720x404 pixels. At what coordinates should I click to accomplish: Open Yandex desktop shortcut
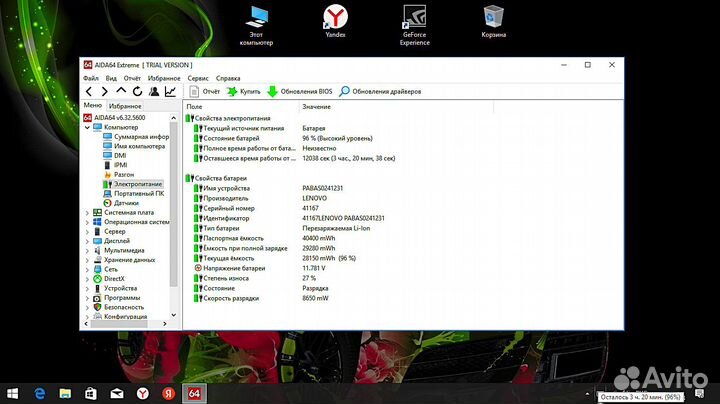335,21
